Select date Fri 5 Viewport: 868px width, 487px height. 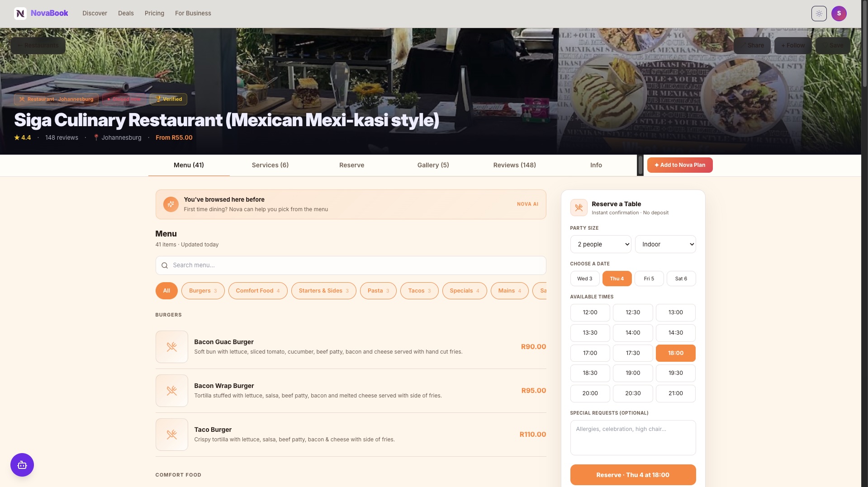[649, 279]
